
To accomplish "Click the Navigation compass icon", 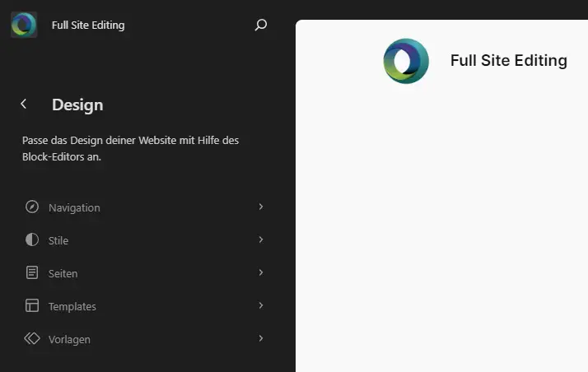I will (x=32, y=207).
